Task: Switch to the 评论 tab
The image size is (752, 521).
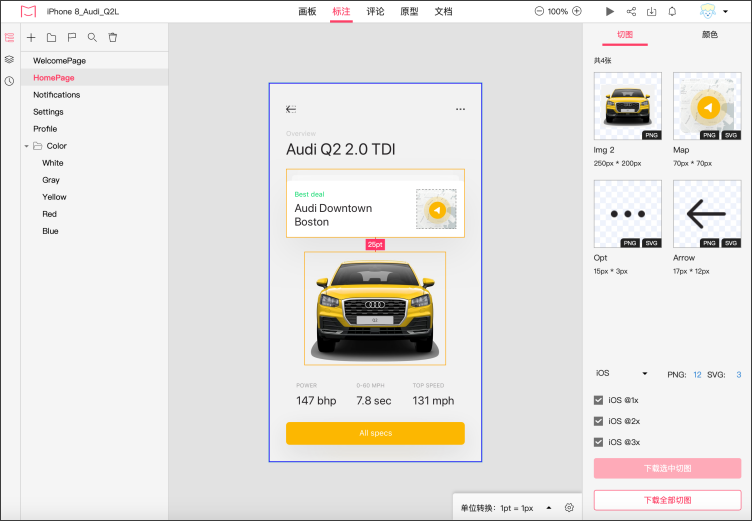Action: 375,12
